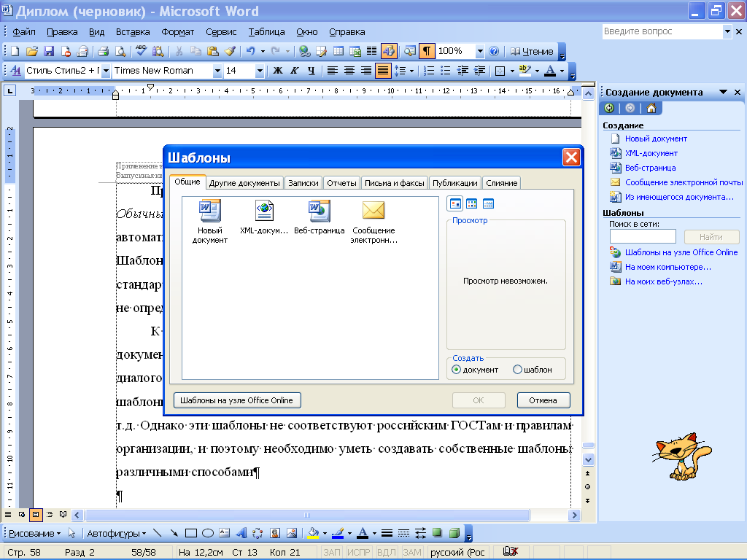The width and height of the screenshot is (747, 560).
Task: Switch to the Другие документы tab
Action: click(x=244, y=183)
